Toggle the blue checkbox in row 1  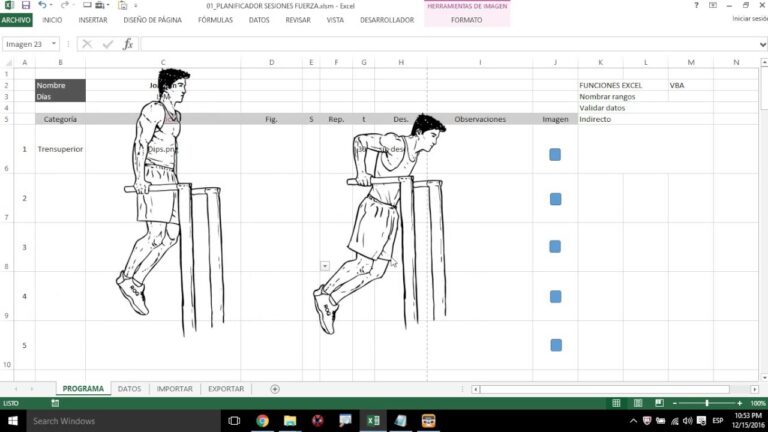pyautogui.click(x=555, y=154)
